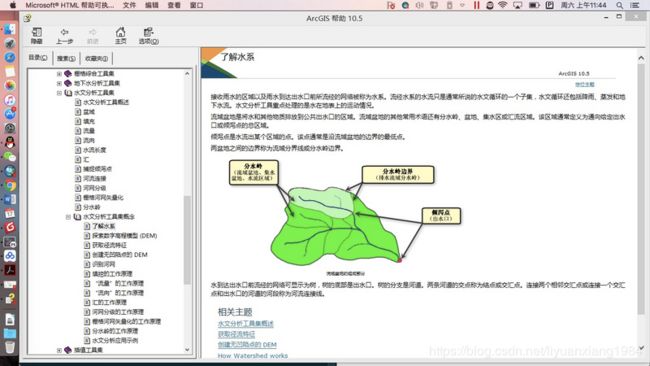
Task: Open the How Watershed works link
Action: (252, 356)
